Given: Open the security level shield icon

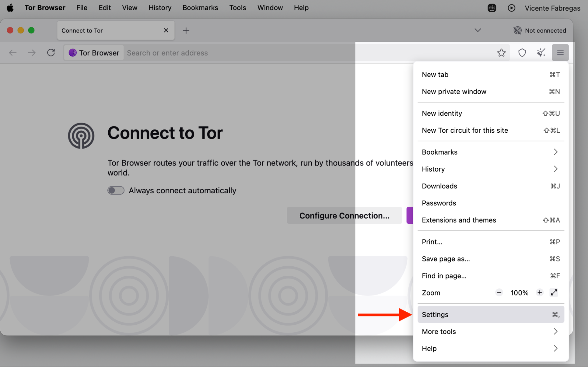Looking at the screenshot, I should pos(522,53).
